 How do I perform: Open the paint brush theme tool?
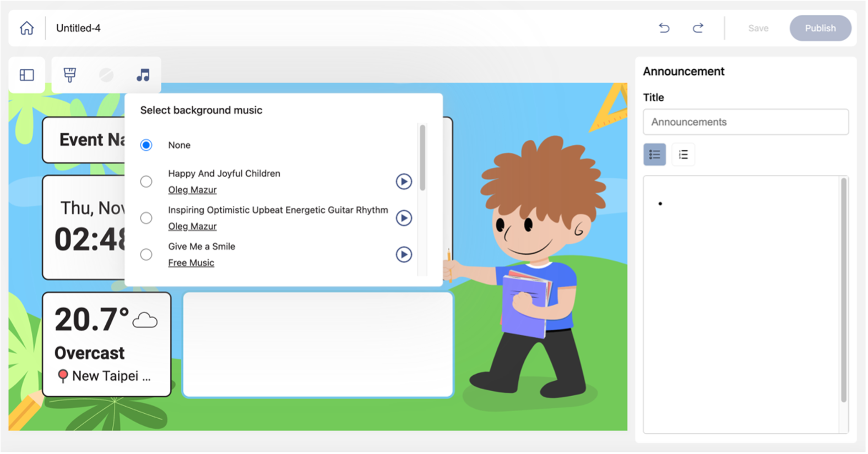tap(70, 75)
